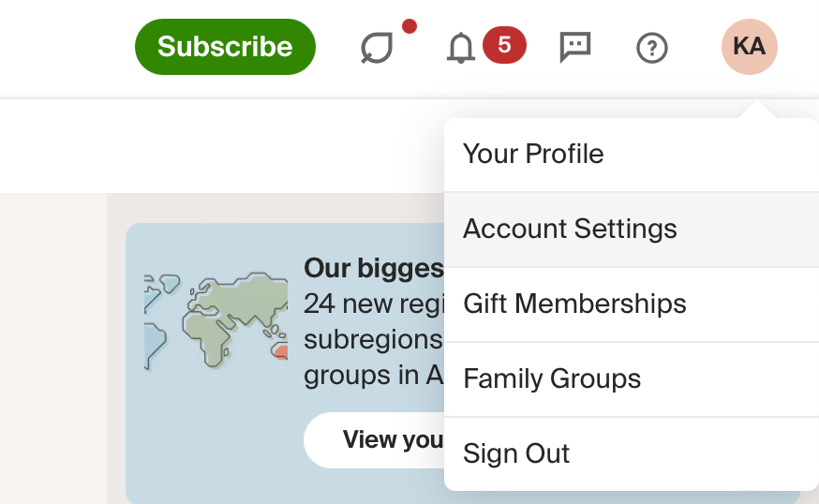Click the white 'View you' button

coord(374,439)
